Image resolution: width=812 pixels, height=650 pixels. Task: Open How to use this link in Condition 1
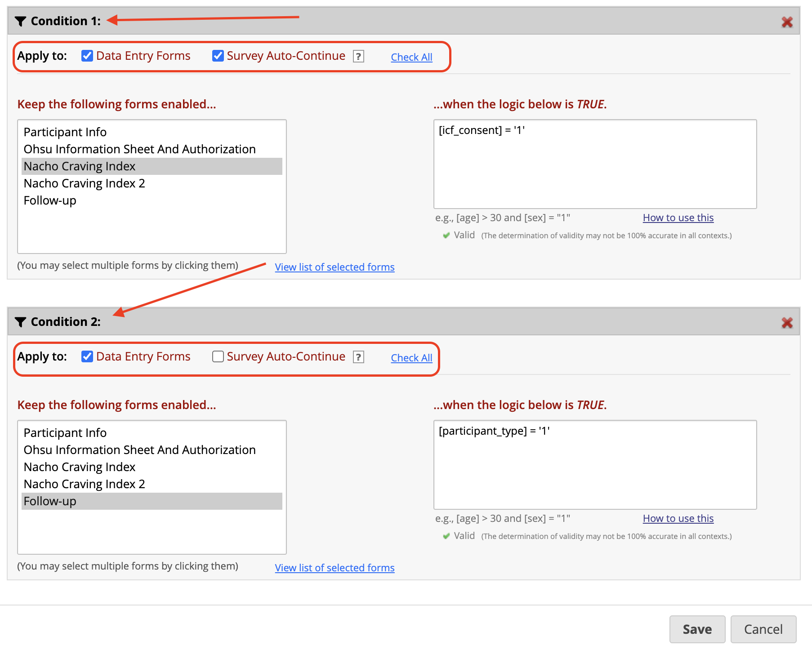pos(678,218)
